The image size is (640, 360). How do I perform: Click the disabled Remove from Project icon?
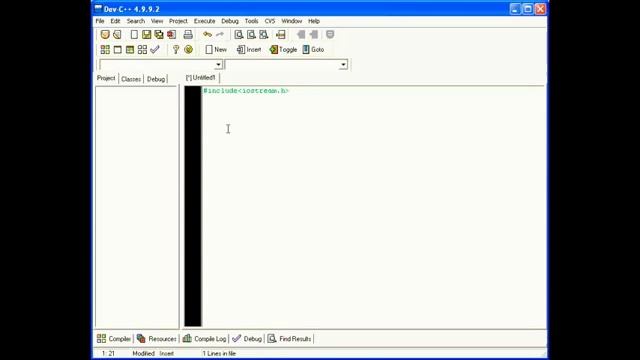[x=313, y=35]
